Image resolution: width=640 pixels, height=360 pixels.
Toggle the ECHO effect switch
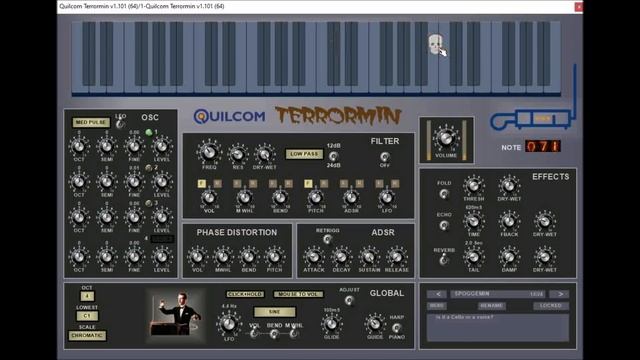[x=444, y=225]
